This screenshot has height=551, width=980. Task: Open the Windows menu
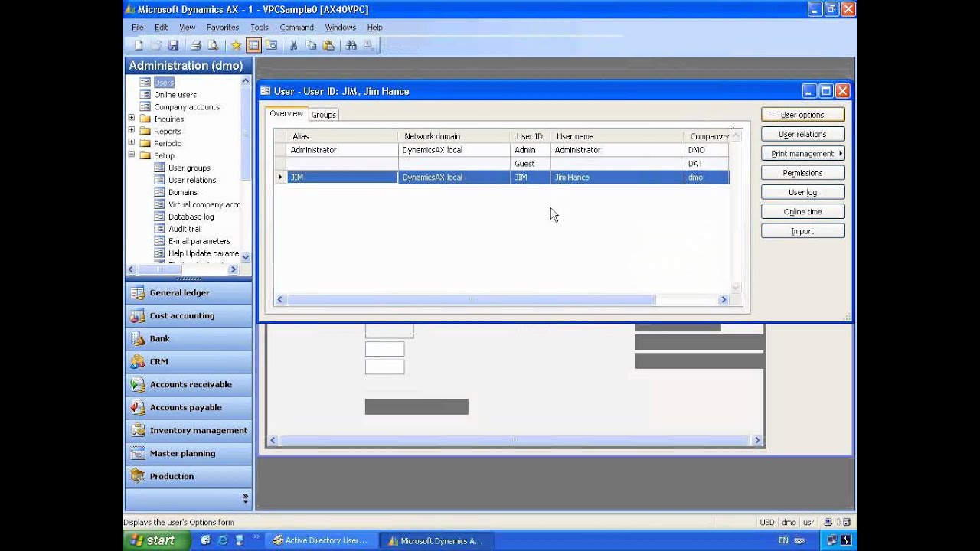click(x=340, y=27)
